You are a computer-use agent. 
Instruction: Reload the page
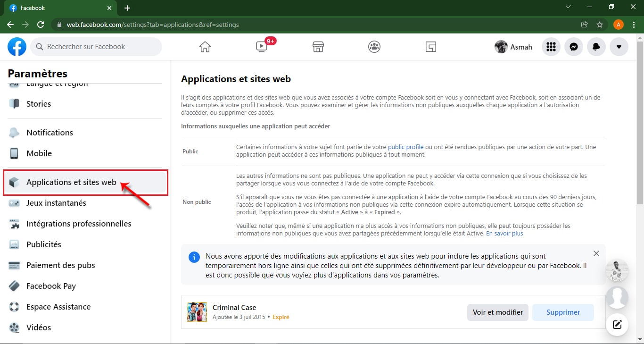[41, 25]
